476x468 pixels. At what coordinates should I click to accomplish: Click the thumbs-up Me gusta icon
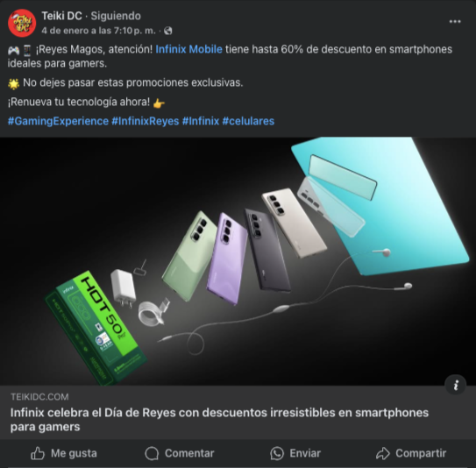pos(38,453)
